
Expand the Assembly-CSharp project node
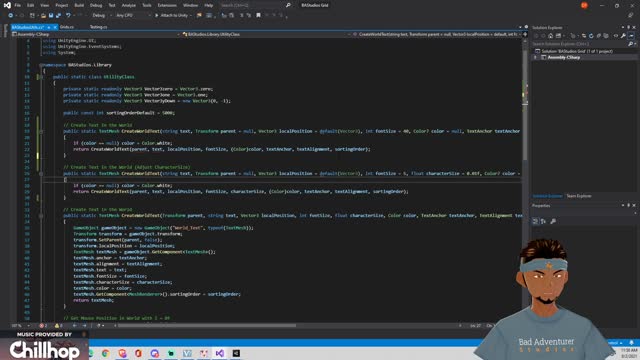tap(536, 58)
